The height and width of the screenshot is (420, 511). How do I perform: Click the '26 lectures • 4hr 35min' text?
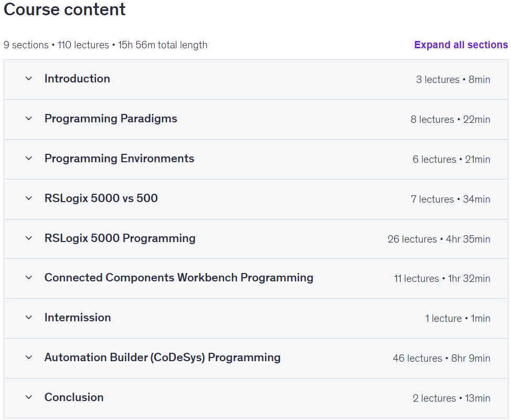pyautogui.click(x=439, y=239)
